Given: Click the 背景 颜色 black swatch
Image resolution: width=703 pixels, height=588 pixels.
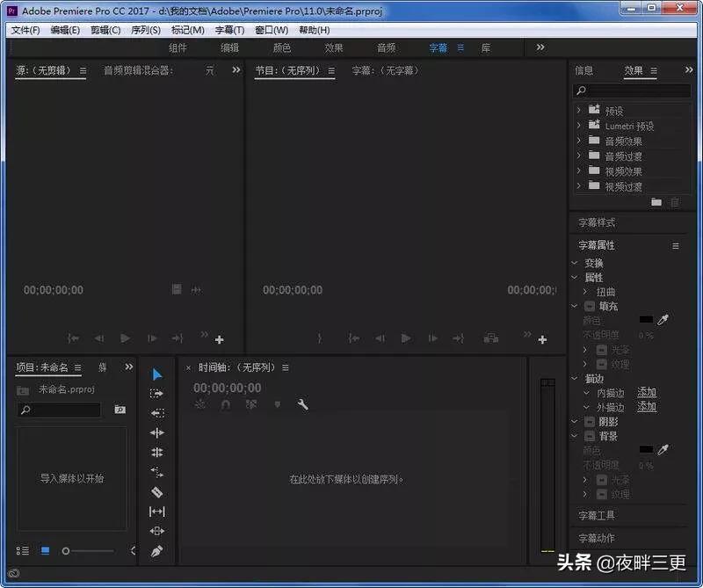Looking at the screenshot, I should click(646, 449).
